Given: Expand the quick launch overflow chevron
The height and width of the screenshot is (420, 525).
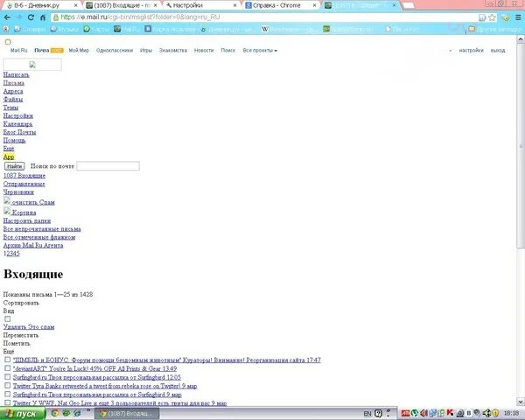Looking at the screenshot, I should tap(88, 410).
